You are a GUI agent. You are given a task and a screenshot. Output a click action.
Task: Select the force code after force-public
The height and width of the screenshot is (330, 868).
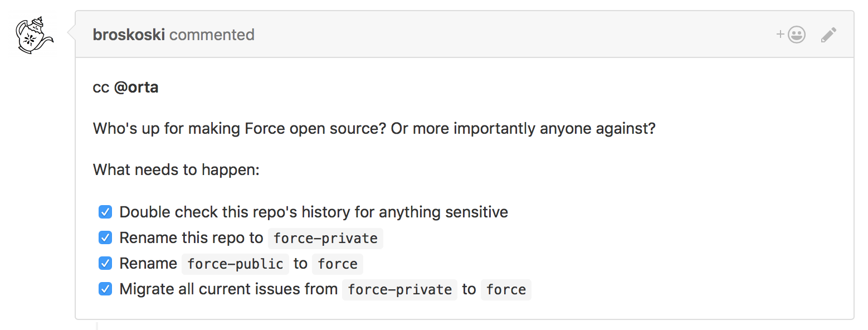coord(338,264)
